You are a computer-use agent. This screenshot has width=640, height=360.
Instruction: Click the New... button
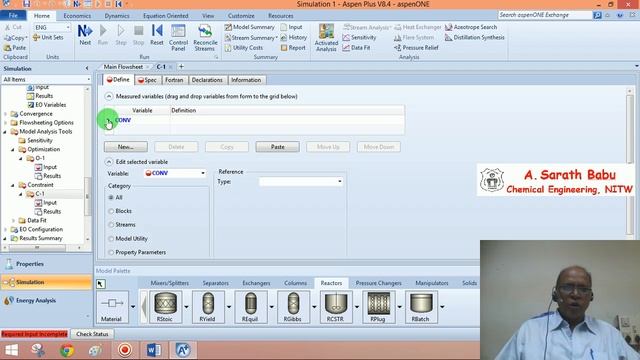[126, 147]
